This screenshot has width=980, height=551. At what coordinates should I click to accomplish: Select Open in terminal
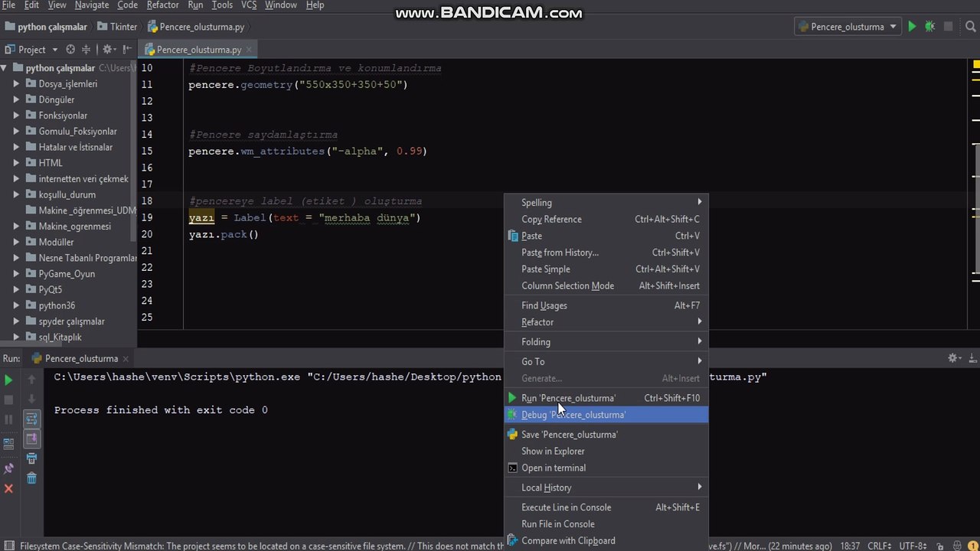(606, 468)
